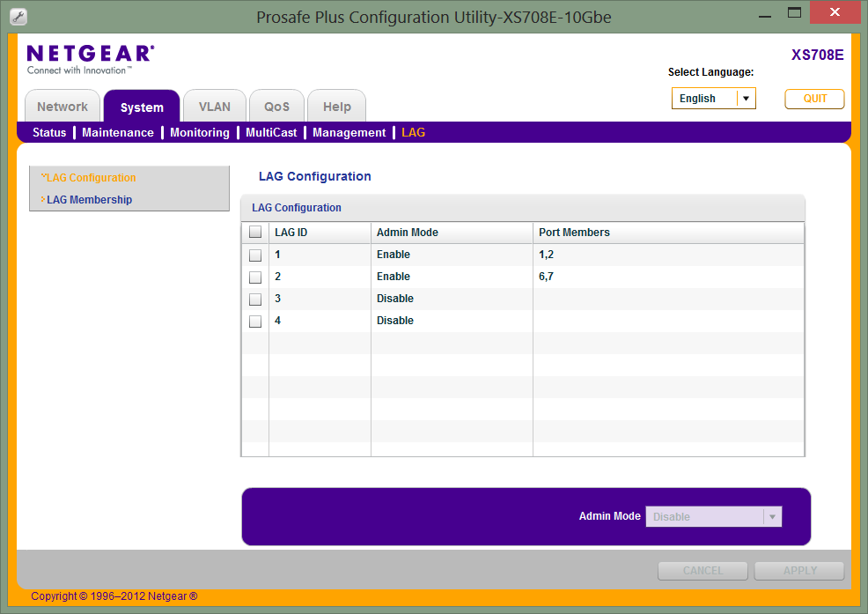Open LAG Configuration in the sidebar
This screenshot has height=614, width=868.
[x=92, y=177]
